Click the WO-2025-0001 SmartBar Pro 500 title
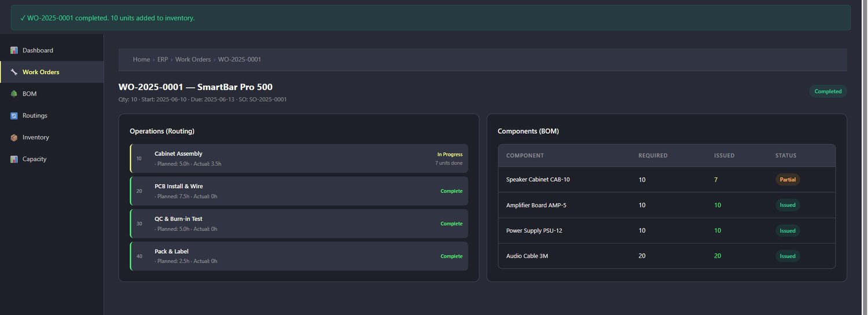Image resolution: width=868 pixels, height=315 pixels. pyautogui.click(x=196, y=87)
